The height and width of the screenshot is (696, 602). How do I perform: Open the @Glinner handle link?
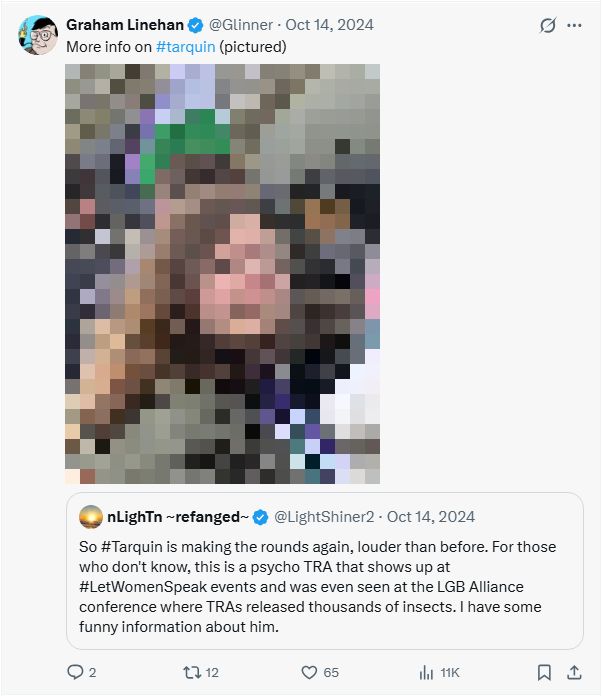pos(241,25)
